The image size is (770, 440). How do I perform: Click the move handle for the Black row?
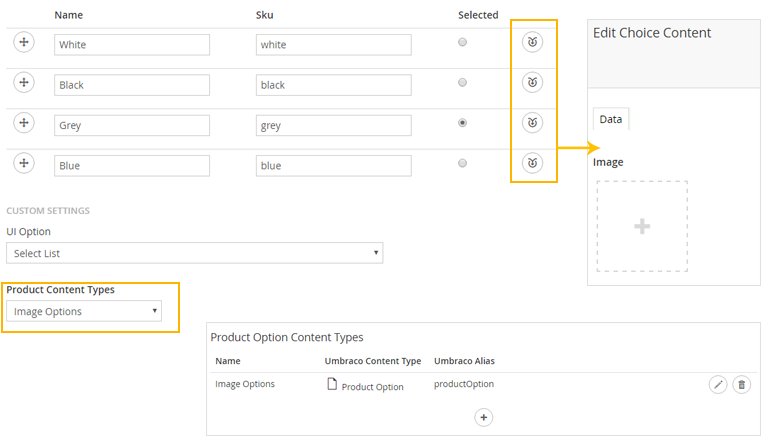(24, 82)
